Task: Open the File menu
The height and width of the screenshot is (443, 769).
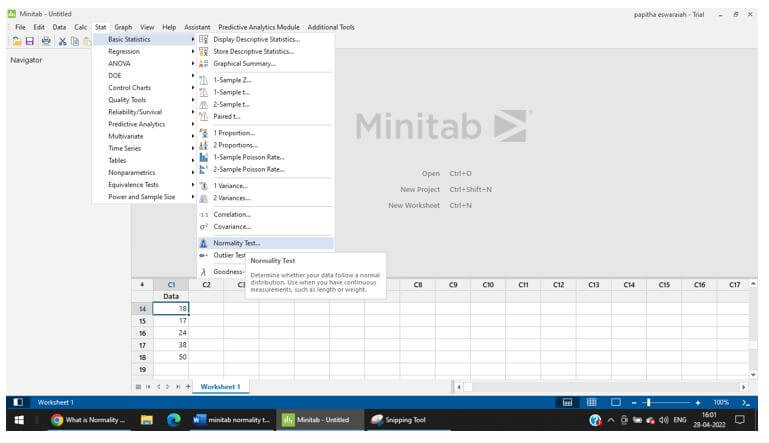Action: pyautogui.click(x=20, y=27)
